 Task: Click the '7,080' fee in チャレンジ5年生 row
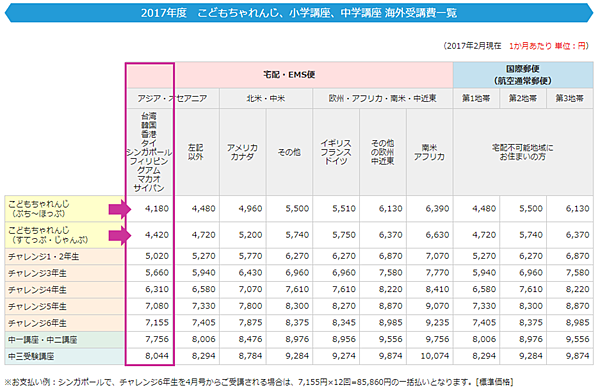point(157,306)
